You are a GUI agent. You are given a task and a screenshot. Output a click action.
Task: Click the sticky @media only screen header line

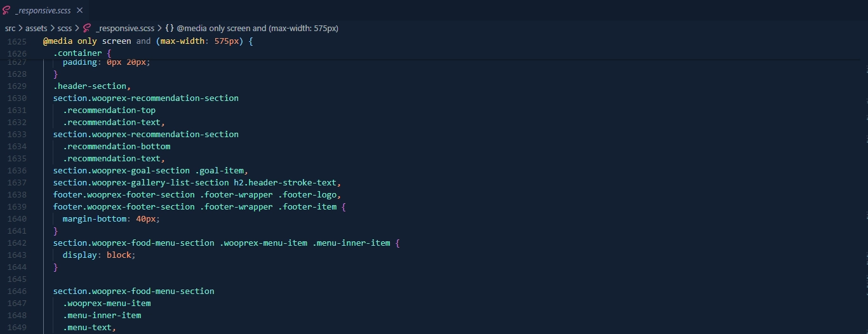[x=149, y=41]
